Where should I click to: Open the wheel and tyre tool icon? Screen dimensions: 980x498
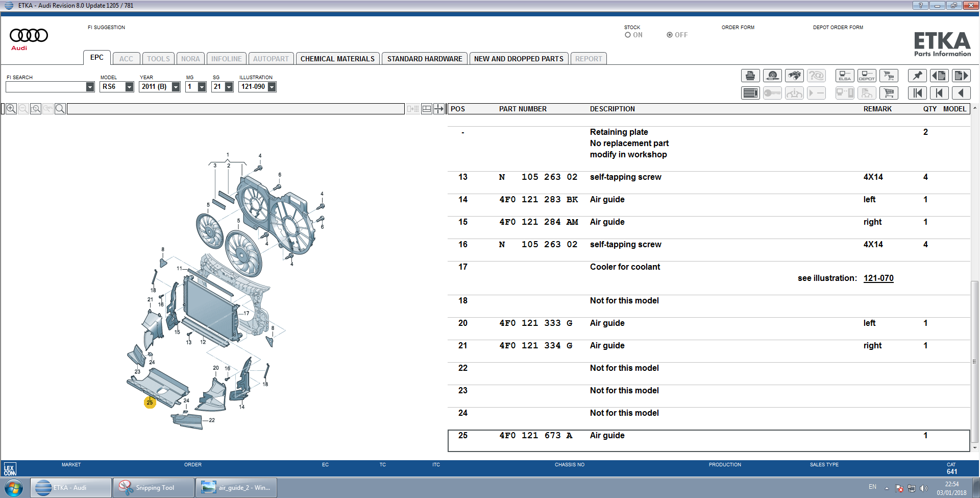(x=772, y=76)
